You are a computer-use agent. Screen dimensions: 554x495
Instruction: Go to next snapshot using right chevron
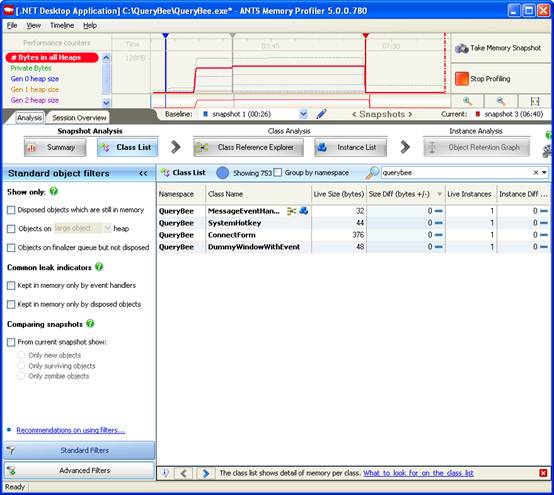pos(410,114)
